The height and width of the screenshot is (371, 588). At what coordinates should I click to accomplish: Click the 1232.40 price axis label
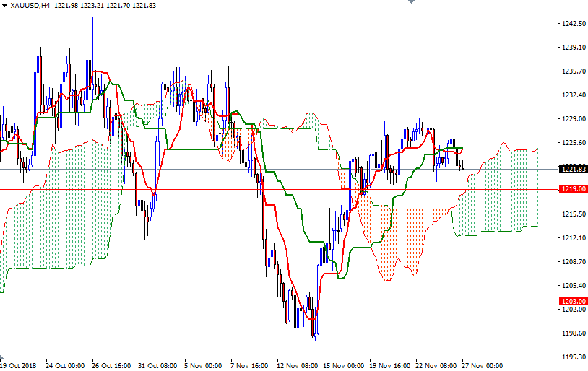coord(572,95)
